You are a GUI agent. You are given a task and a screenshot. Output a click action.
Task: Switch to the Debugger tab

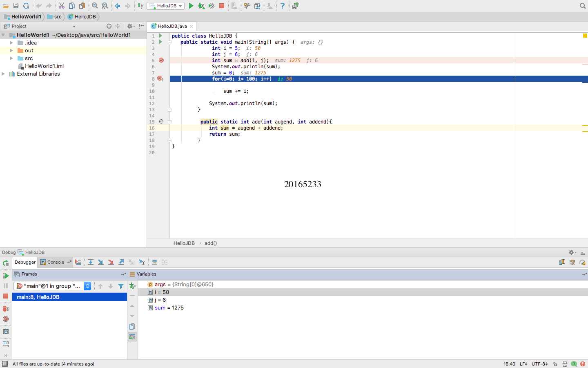tap(25, 262)
